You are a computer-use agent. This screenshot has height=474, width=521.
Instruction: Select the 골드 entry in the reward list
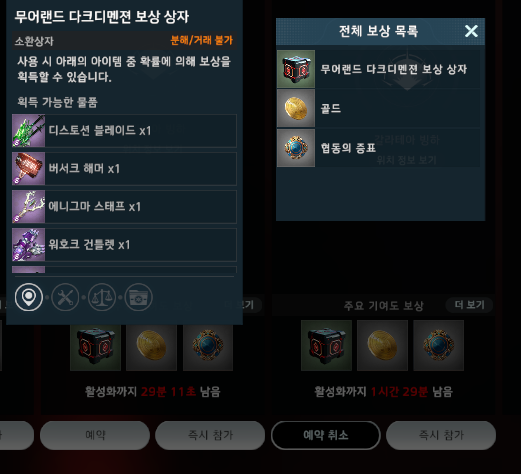[x=379, y=108]
